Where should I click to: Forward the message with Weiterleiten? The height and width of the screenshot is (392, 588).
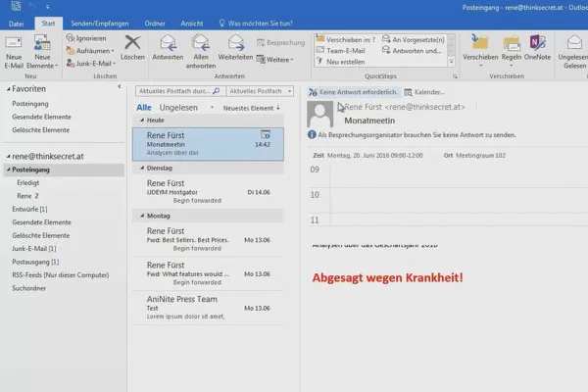click(235, 48)
